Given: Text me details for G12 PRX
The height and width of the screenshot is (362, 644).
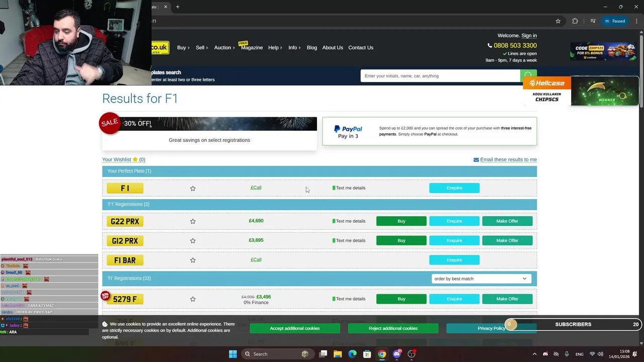Looking at the screenshot, I should [349, 240].
